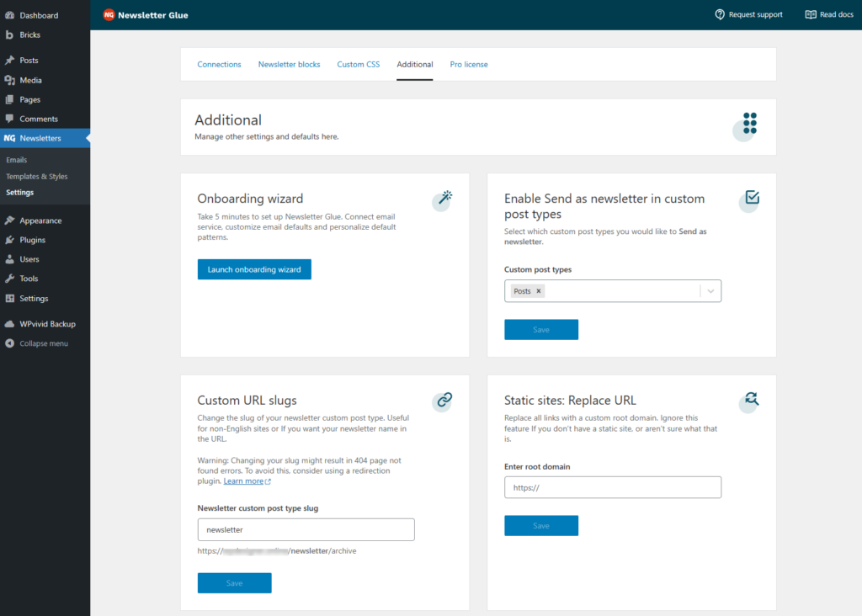This screenshot has height=616, width=862.
Task: Open Templates & Styles submenu item
Action: (x=36, y=177)
